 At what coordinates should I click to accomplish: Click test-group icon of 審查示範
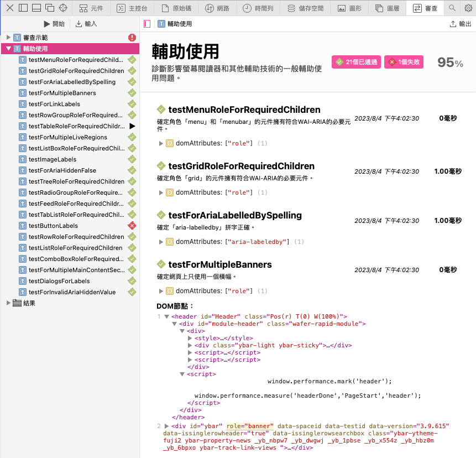click(17, 38)
